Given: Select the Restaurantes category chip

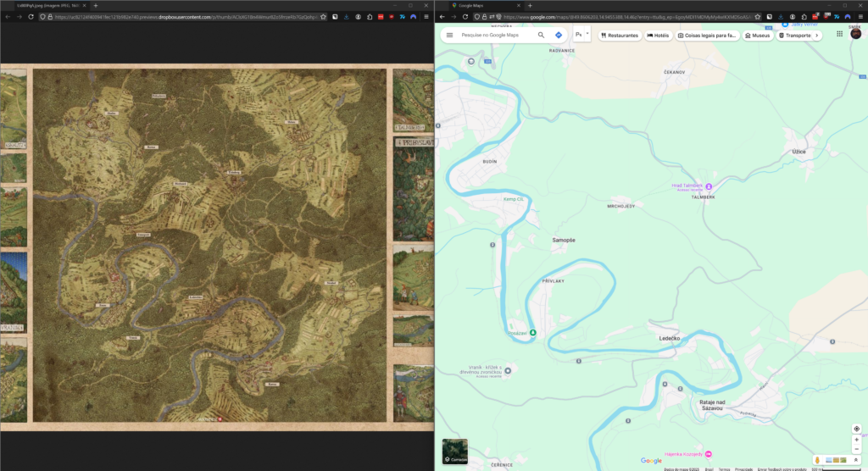Looking at the screenshot, I should 619,36.
